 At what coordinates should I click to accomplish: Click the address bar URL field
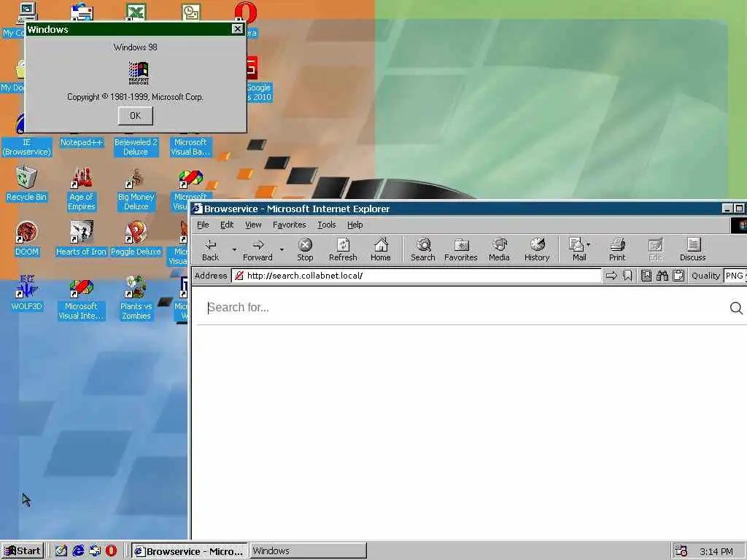pos(417,276)
